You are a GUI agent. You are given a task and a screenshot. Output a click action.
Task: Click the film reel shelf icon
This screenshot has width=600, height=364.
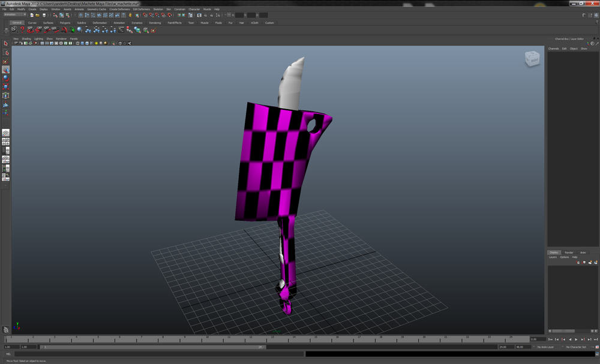click(x=14, y=30)
